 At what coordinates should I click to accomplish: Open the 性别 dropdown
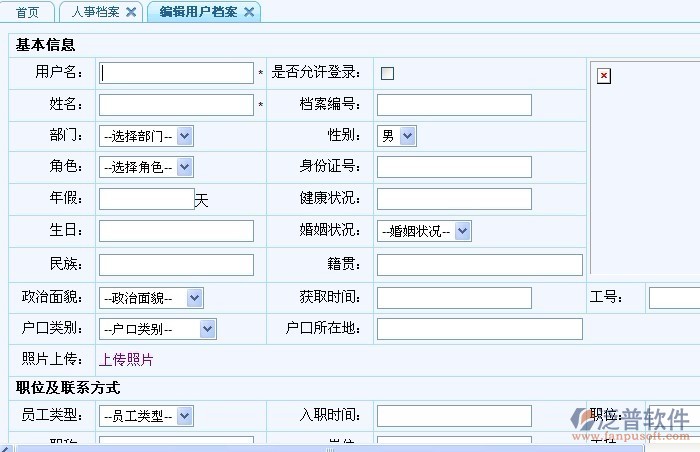tap(396, 136)
